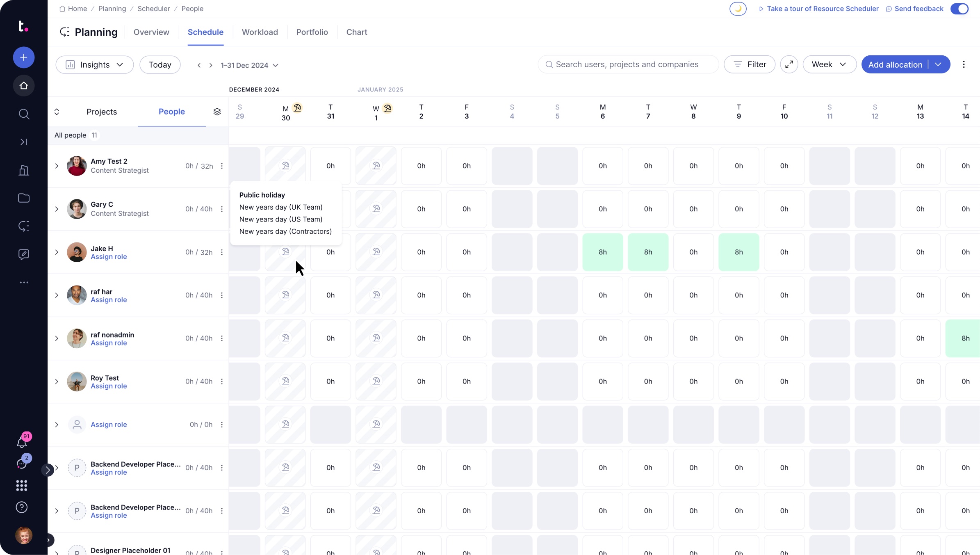
Task: Click the Add allocation button
Action: [x=895, y=64]
